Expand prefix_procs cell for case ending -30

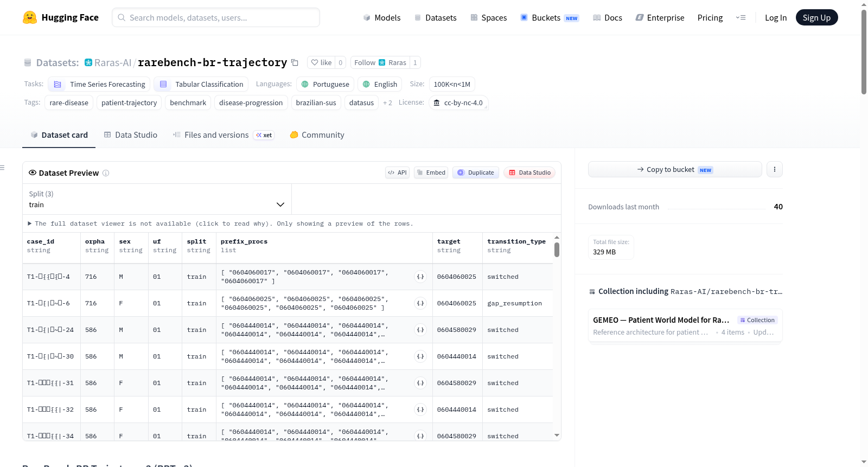[420, 356]
